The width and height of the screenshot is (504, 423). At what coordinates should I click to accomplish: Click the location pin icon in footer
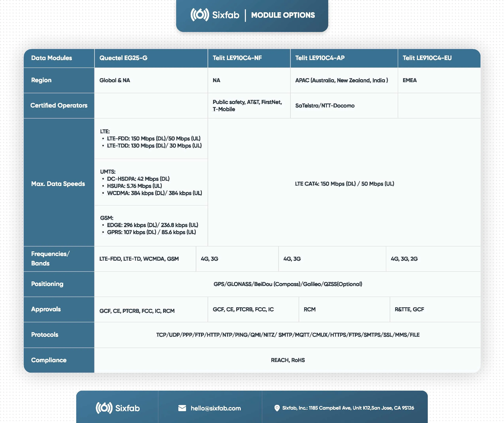click(x=277, y=408)
